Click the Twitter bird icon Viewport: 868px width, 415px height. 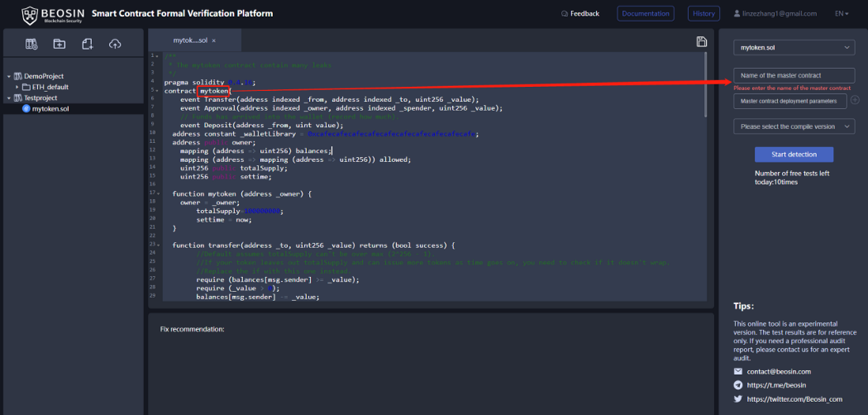pyautogui.click(x=738, y=398)
